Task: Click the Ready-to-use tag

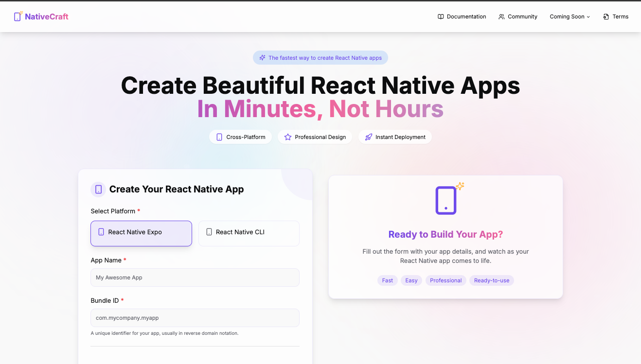Action: pyautogui.click(x=492, y=280)
